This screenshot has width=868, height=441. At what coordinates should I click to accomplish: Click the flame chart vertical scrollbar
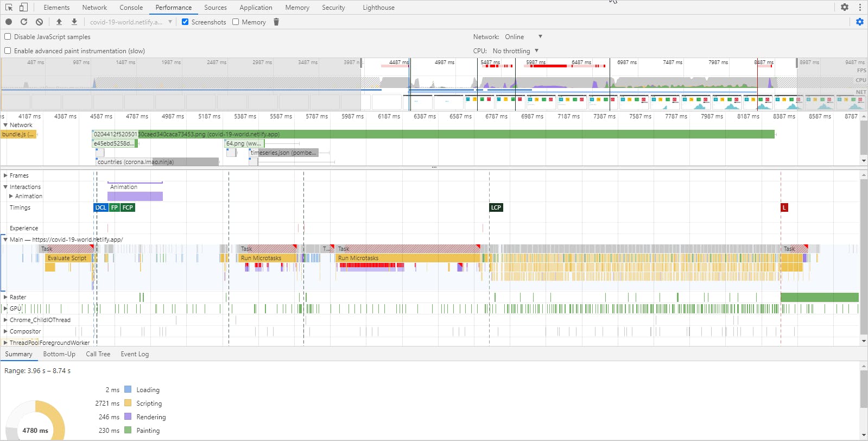click(x=864, y=257)
